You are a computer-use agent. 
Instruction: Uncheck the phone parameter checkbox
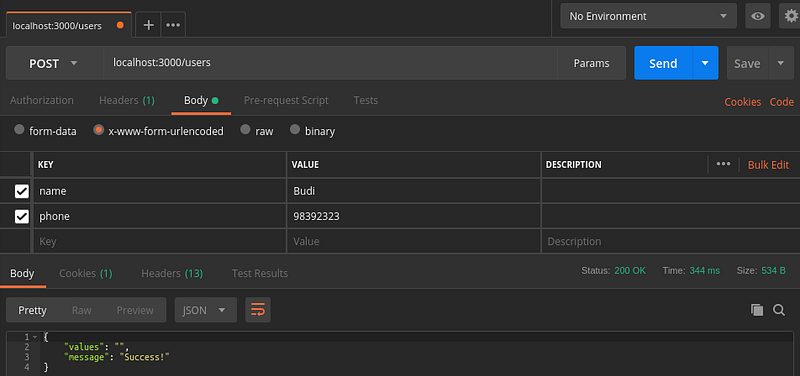pyautogui.click(x=21, y=217)
